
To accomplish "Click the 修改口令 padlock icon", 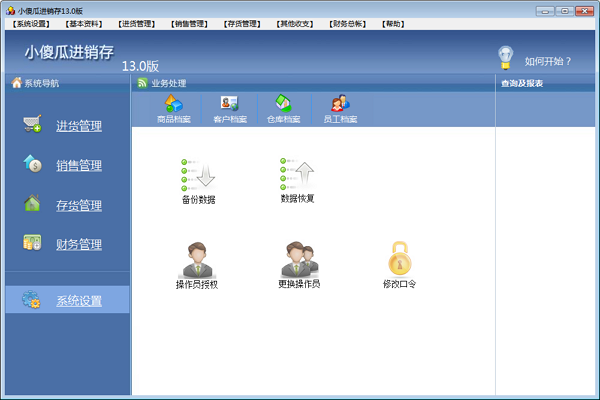I will pyautogui.click(x=399, y=265).
